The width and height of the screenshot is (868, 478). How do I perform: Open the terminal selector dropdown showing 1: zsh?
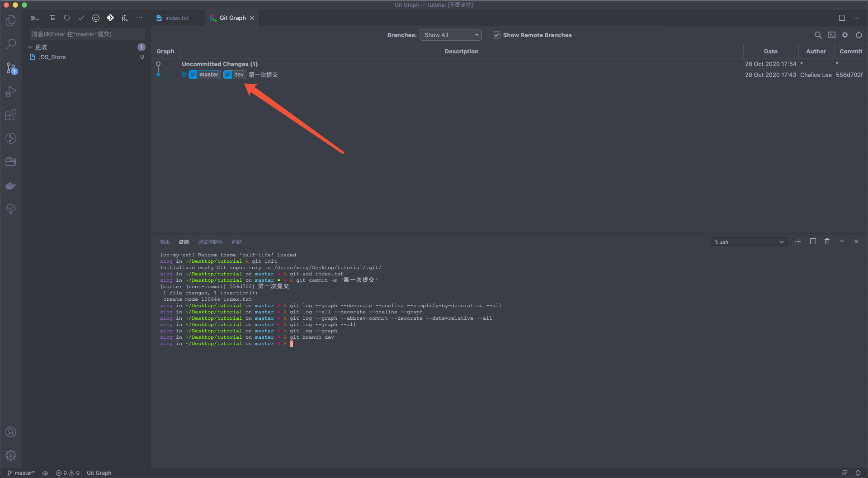[748, 241]
